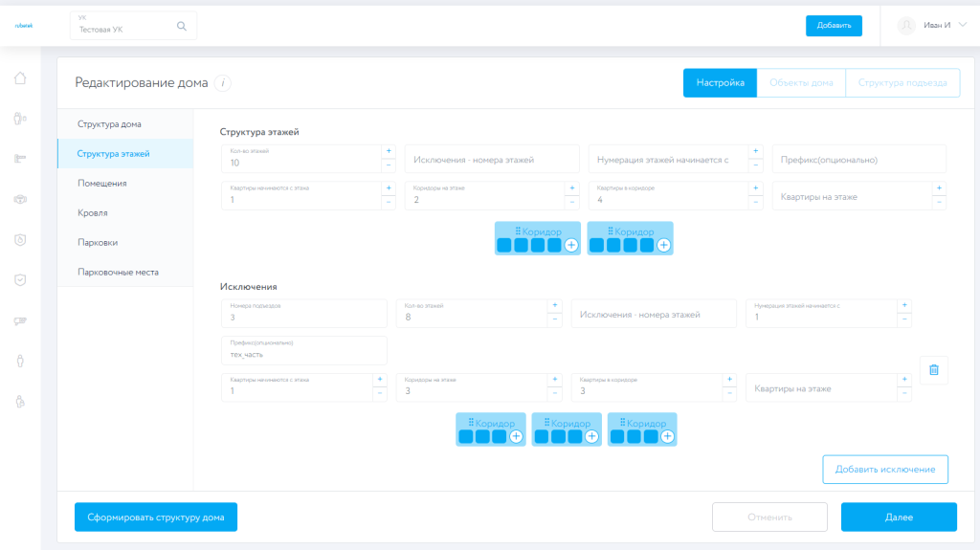Go to Помещения section
Image resolution: width=980 pixels, height=550 pixels.
point(102,183)
